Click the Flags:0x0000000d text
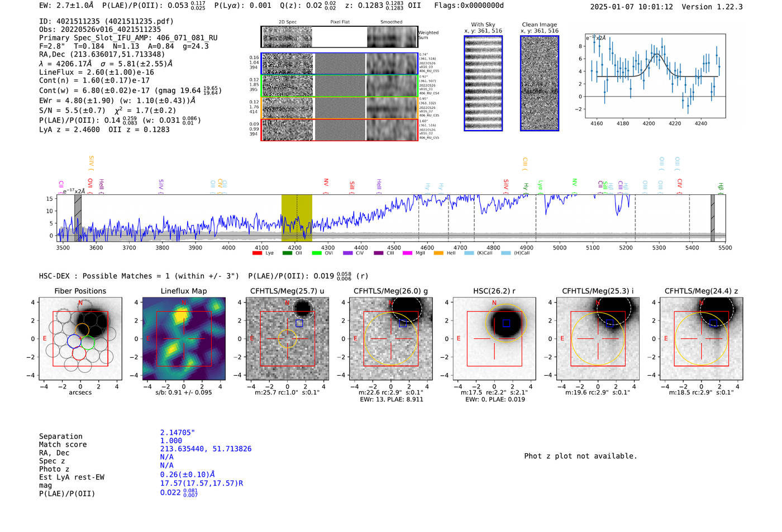Image resolution: width=782 pixels, height=532 pixels. coord(469,6)
